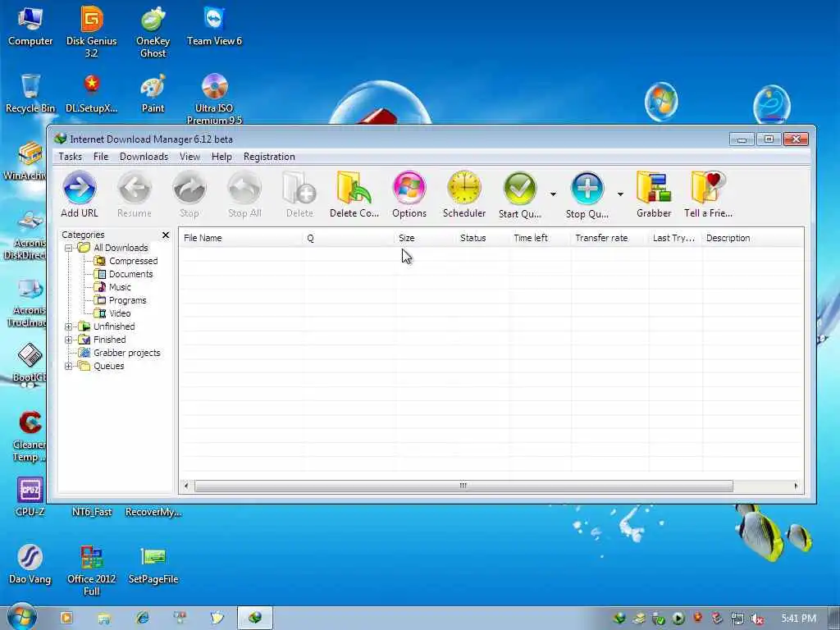Select the Dao Vang desktop icon
This screenshot has height=630, width=840.
pos(30,564)
